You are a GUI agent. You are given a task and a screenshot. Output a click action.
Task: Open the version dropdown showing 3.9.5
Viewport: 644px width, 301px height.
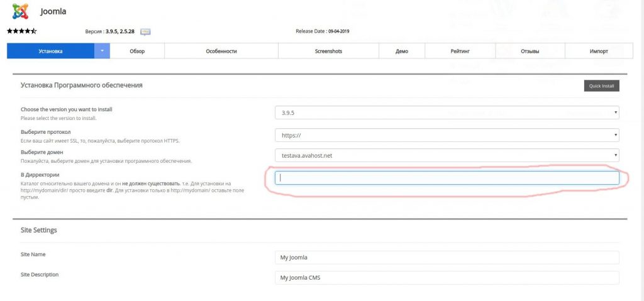[x=447, y=112]
